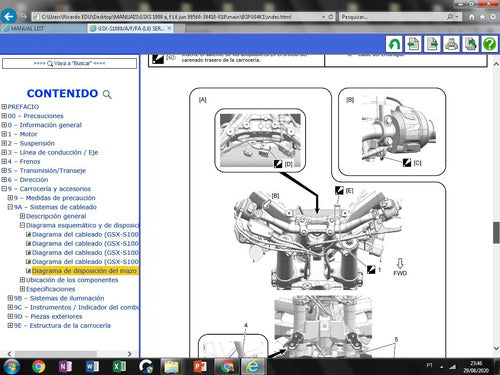Open File Explorer from the taskbar
Screen dimensions: 500x375
tap(172, 367)
